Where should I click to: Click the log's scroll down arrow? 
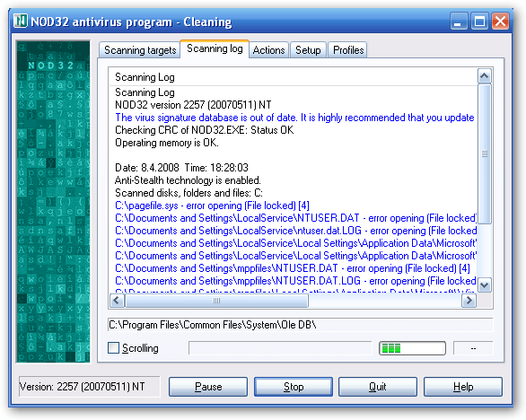(x=484, y=285)
